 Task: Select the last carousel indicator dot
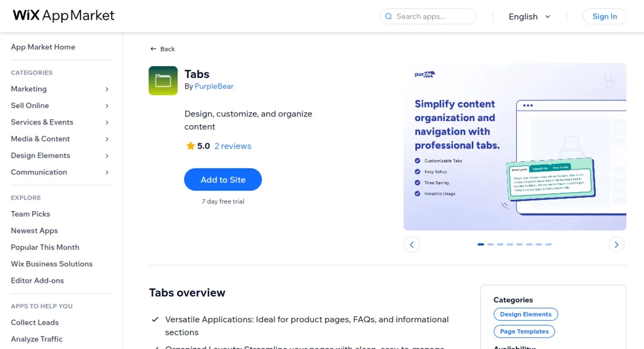(548, 244)
